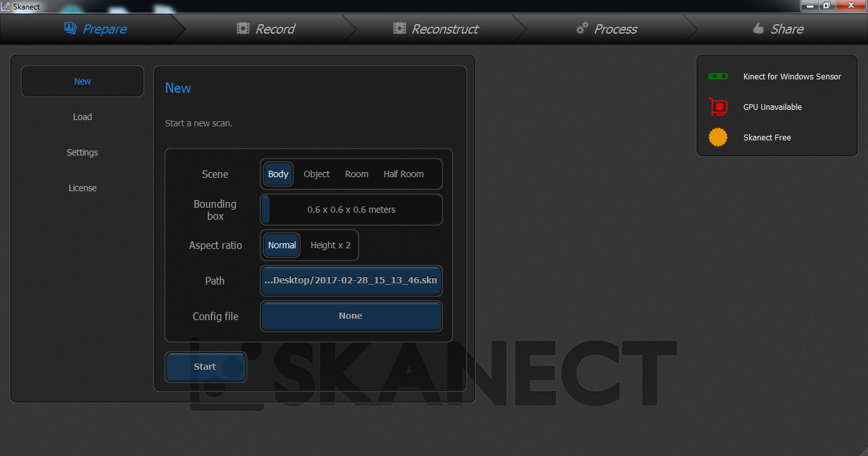This screenshot has width=868, height=456.
Task: Click the 'Start a new scan.' description
Action: (199, 123)
